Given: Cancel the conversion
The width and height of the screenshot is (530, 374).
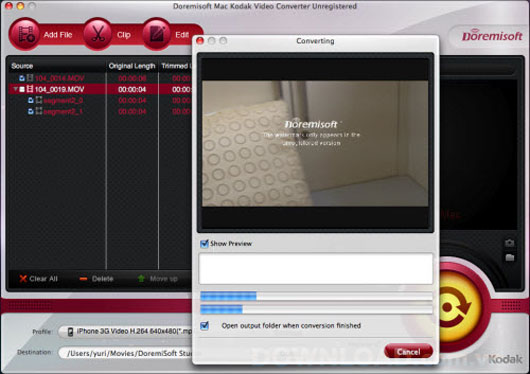Looking at the screenshot, I should click(x=408, y=352).
